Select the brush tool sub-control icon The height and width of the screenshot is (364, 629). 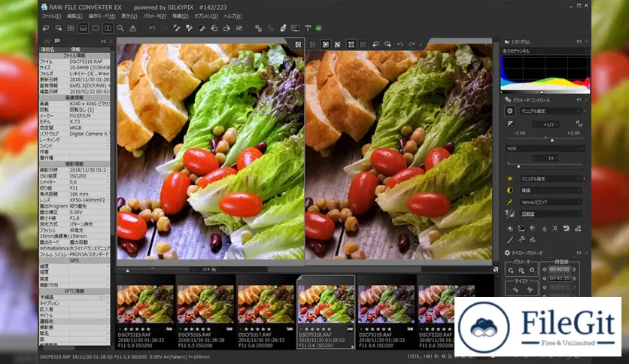(510, 240)
